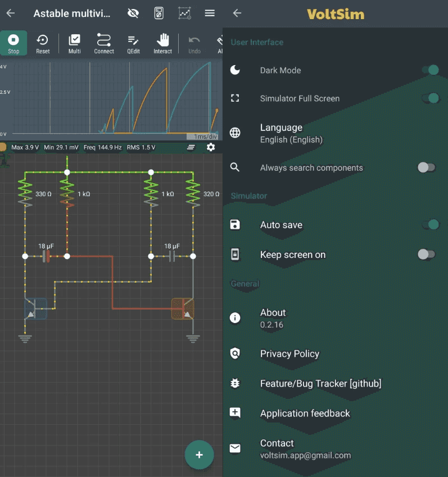The image size is (448, 477).
Task: Reset the simulation
Action: point(43,44)
